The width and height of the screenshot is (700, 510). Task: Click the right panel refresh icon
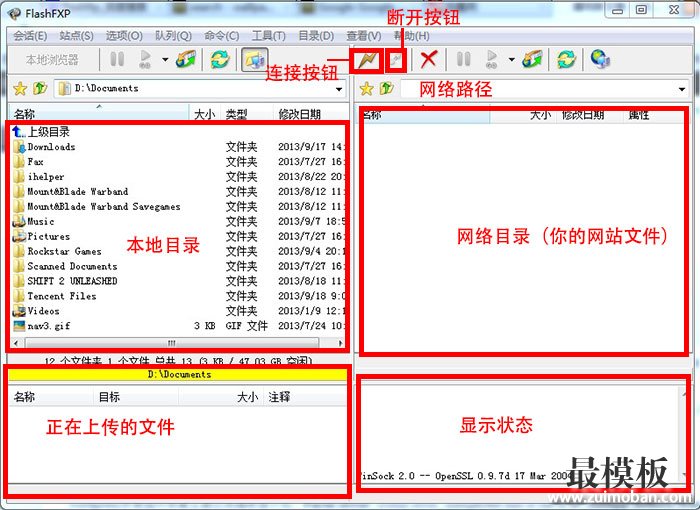point(566,59)
